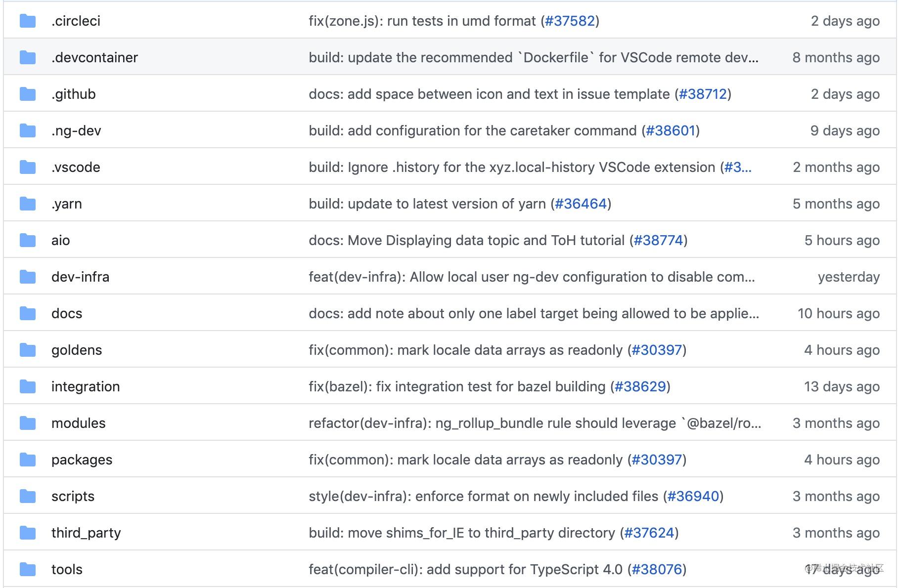
Task: Open the third_party folder
Action: pos(86,532)
